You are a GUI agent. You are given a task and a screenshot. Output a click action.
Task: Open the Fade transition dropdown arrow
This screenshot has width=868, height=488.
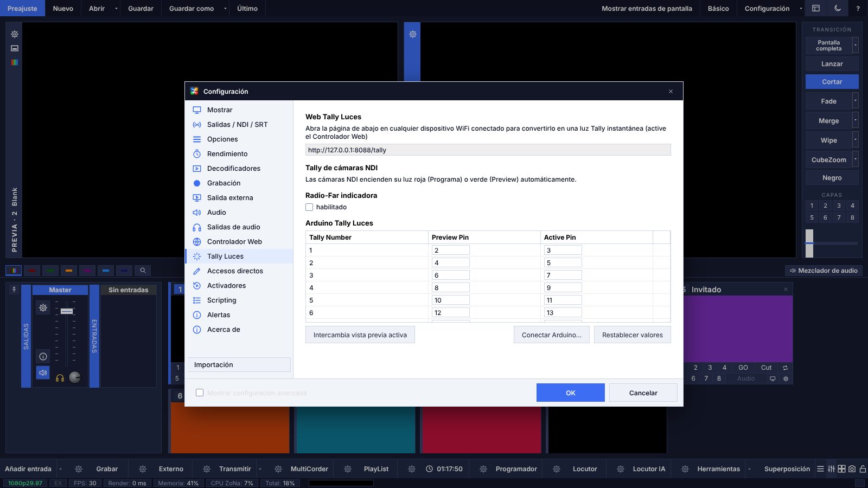click(x=856, y=101)
